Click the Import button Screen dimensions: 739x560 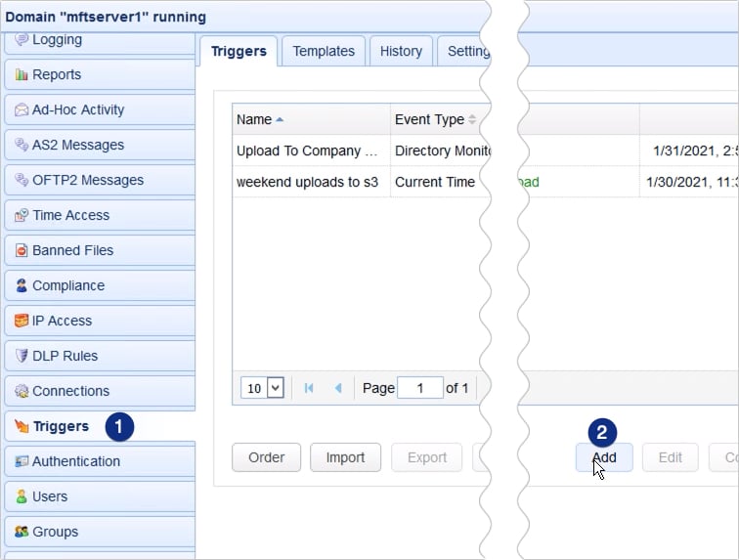pyautogui.click(x=345, y=457)
